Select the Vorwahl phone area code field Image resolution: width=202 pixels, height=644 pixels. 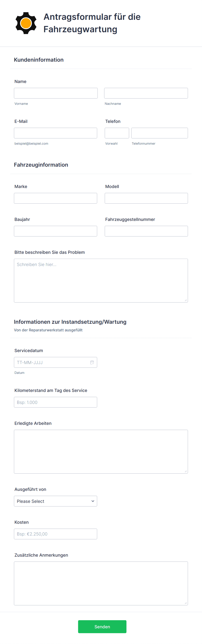click(117, 133)
